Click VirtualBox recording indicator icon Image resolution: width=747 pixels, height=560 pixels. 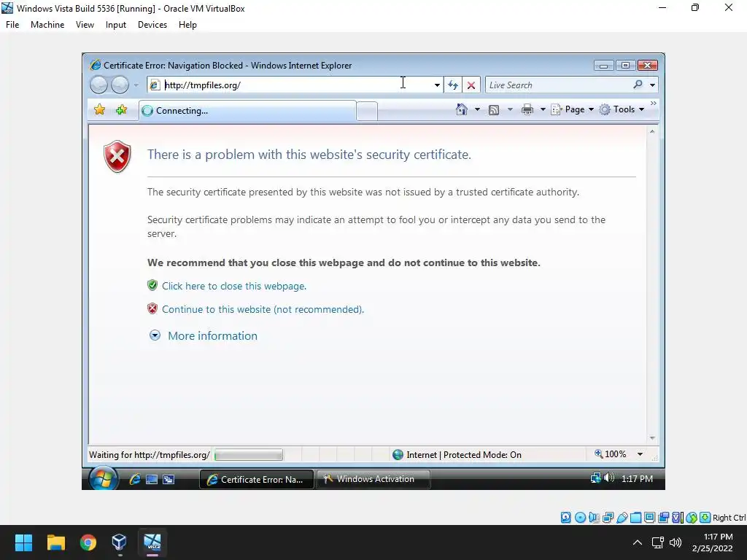pyautogui.click(x=663, y=518)
